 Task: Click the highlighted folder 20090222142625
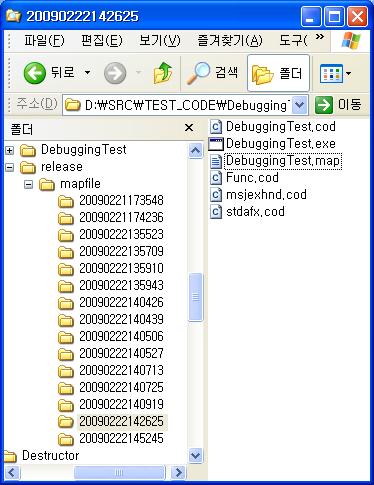coord(121,421)
